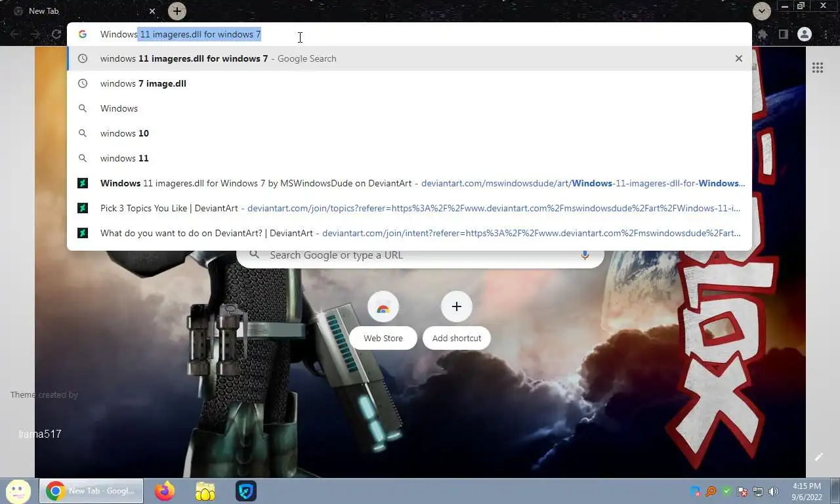Go forward using the forward arrow
This screenshot has width=840, height=504.
click(x=35, y=34)
